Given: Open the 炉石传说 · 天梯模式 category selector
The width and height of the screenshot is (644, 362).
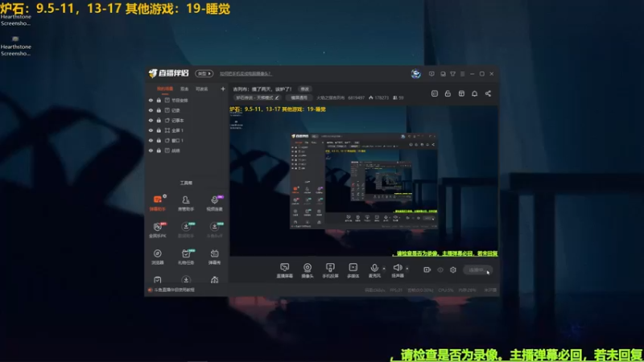Looking at the screenshot, I should pyautogui.click(x=258, y=97).
